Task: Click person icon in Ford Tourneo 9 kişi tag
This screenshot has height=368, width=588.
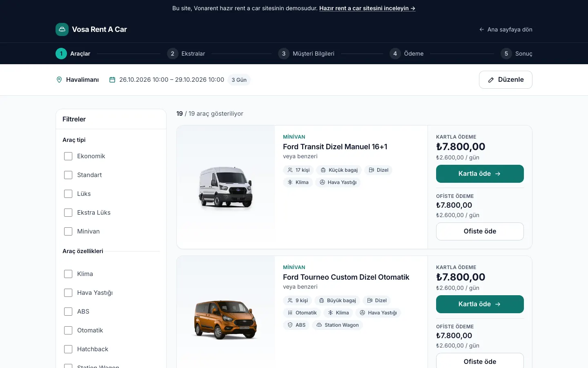Action: point(290,301)
